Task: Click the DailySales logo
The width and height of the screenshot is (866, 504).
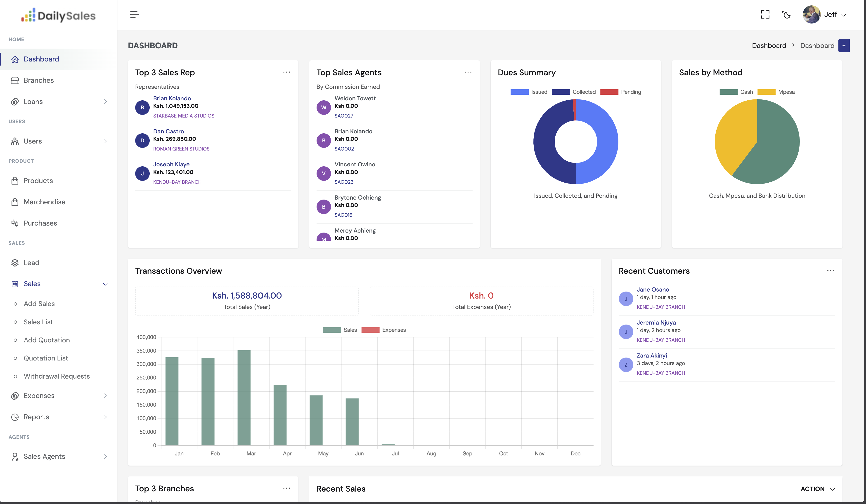Action: tap(58, 15)
